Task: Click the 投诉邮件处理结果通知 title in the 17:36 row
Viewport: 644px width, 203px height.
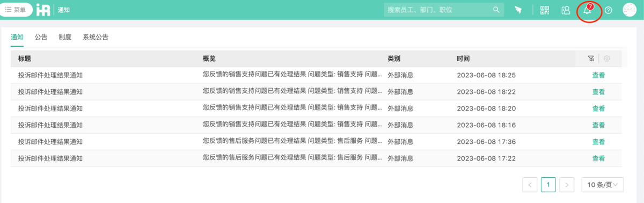Action: [x=50, y=142]
